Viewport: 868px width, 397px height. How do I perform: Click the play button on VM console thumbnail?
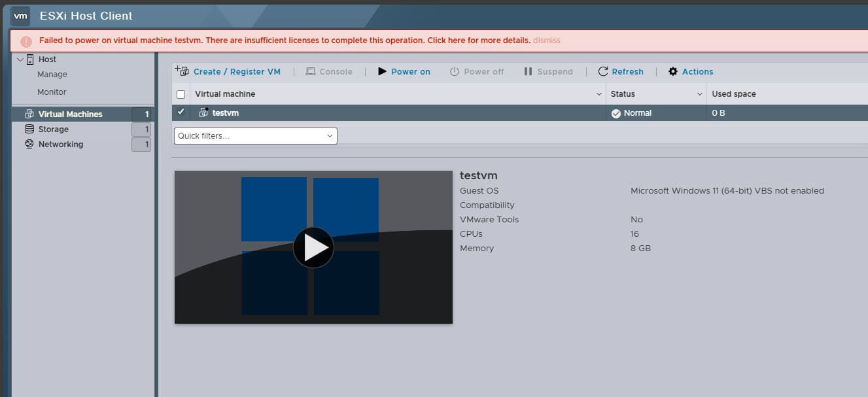tap(313, 247)
